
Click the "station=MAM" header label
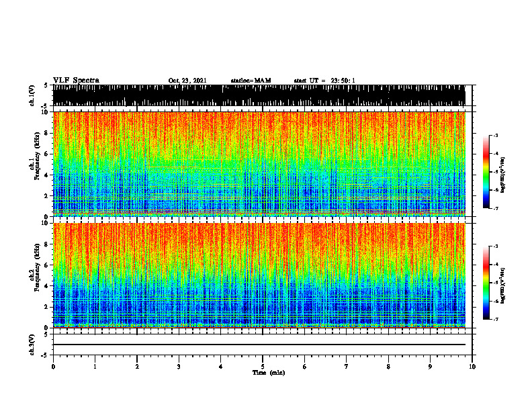[251, 81]
